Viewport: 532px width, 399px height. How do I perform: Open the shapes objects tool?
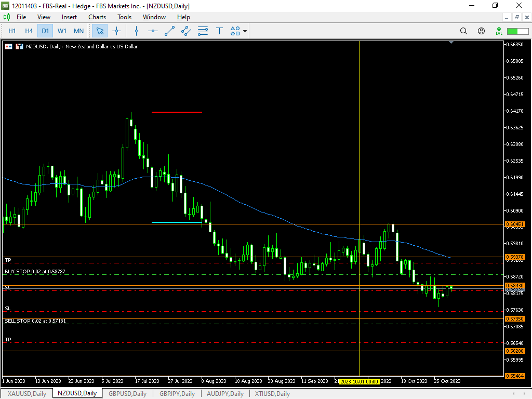tap(235, 31)
